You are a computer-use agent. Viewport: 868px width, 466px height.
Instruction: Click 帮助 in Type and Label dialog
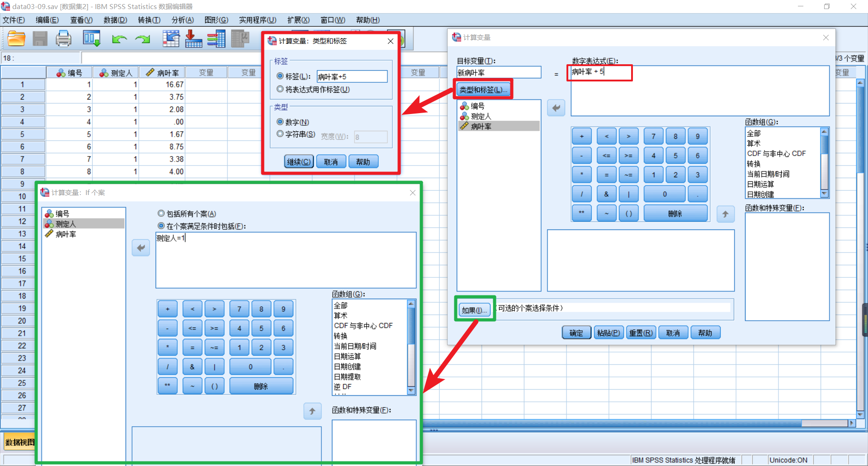coord(363,162)
